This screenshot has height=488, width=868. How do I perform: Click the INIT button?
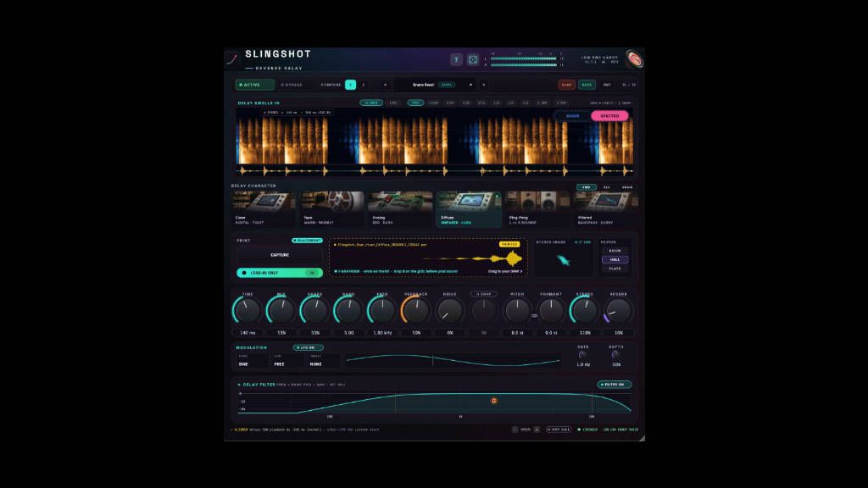(607, 85)
